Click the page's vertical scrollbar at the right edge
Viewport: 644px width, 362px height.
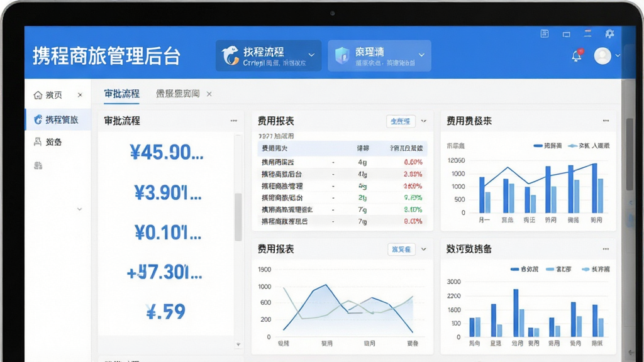[630, 155]
